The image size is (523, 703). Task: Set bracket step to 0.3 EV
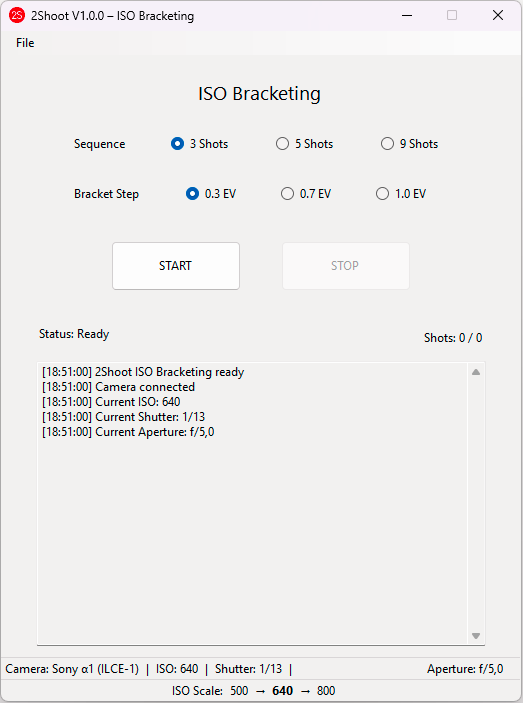click(x=211, y=194)
